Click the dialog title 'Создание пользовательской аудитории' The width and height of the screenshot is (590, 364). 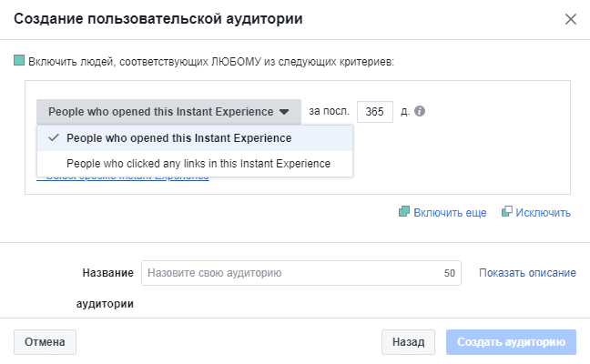coord(158,19)
